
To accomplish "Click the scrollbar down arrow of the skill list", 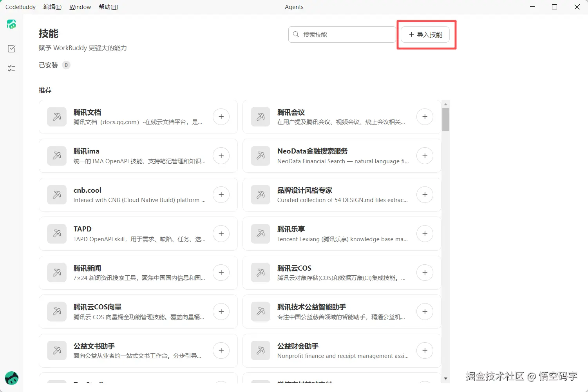I will 445,379.
